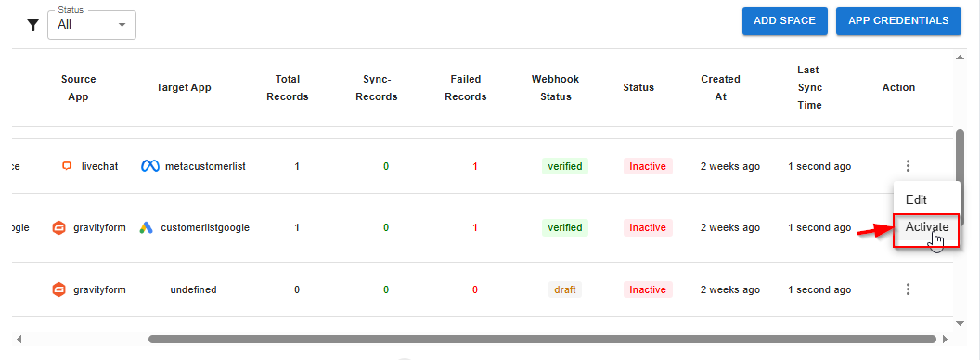The width and height of the screenshot is (980, 360).
Task: Click the filter funnel icon
Action: pyautogui.click(x=33, y=25)
